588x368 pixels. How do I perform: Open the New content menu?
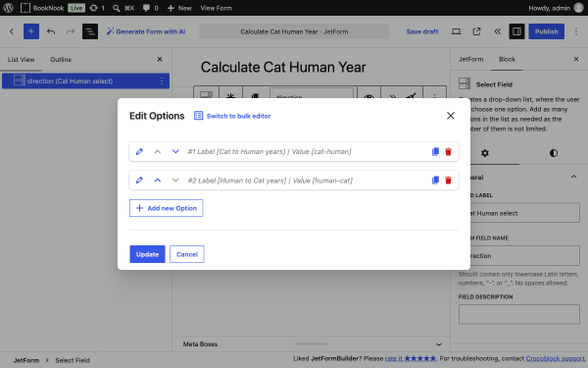[179, 8]
